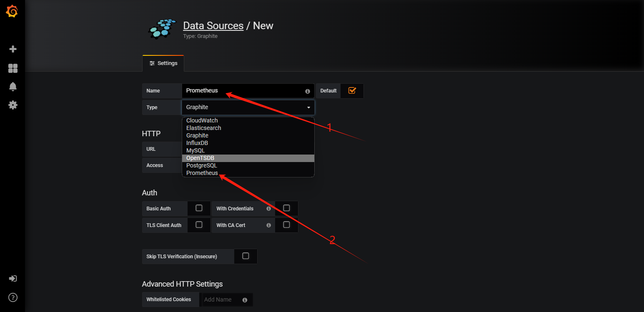Select OpenTSDB from the type list
The height and width of the screenshot is (312, 644).
[248, 158]
